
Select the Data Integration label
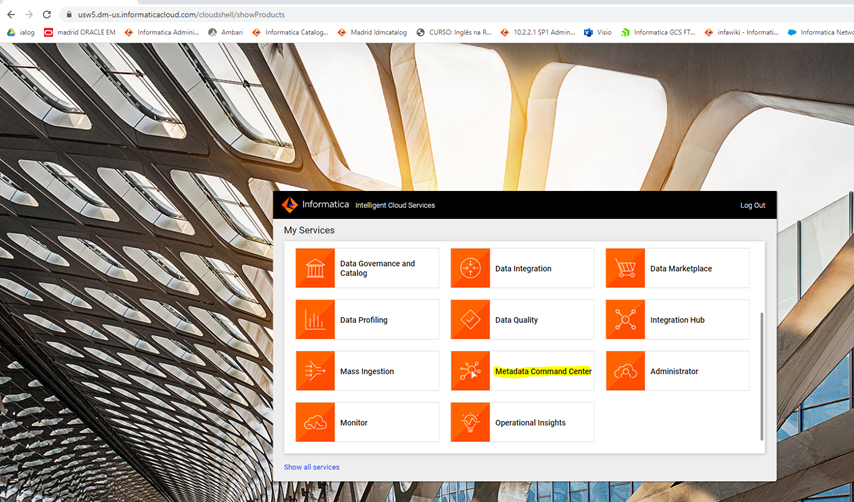(523, 268)
